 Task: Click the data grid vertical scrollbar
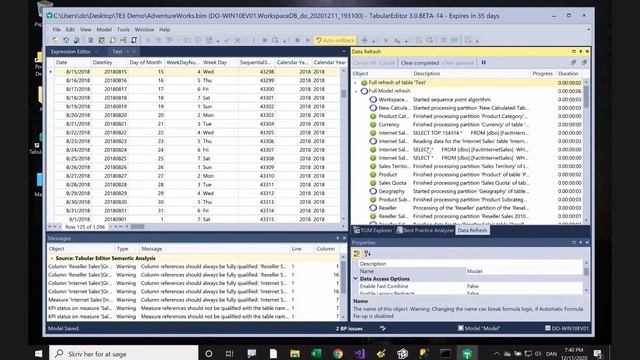pos(343,145)
